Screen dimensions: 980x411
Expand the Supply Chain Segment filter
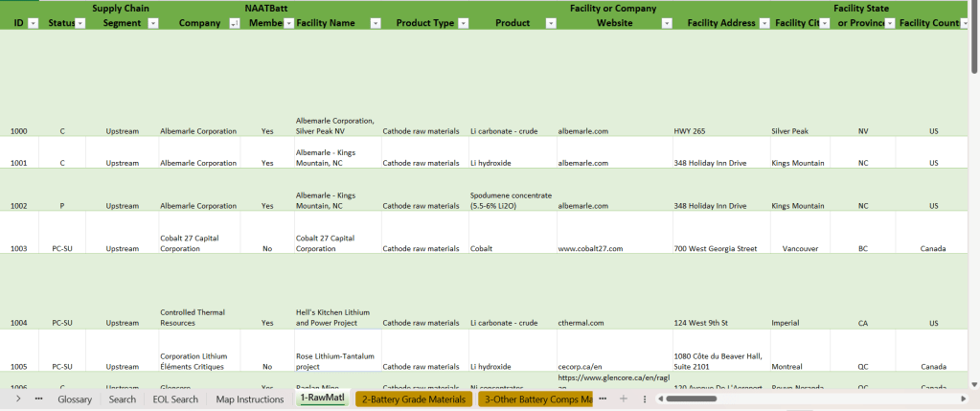[152, 23]
